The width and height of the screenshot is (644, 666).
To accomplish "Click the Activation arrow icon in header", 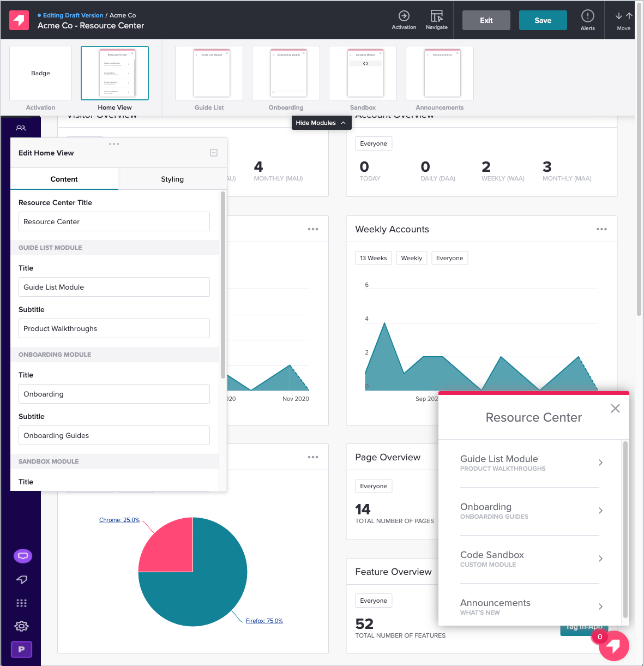I will coord(404,16).
